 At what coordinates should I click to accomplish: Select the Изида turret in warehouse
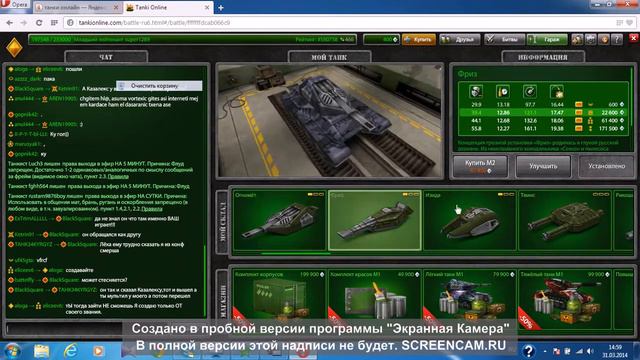pyautogui.click(x=469, y=220)
